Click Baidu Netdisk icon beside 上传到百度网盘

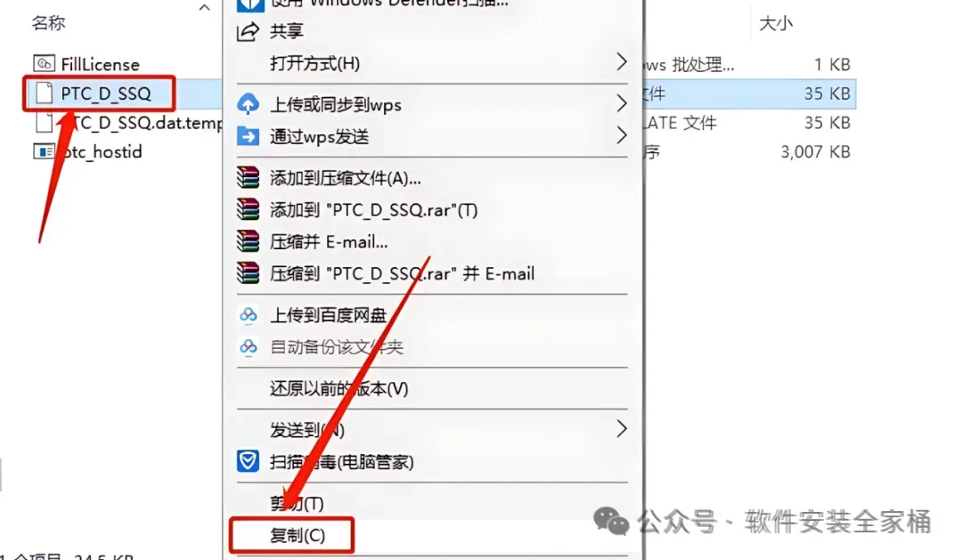pos(248,315)
